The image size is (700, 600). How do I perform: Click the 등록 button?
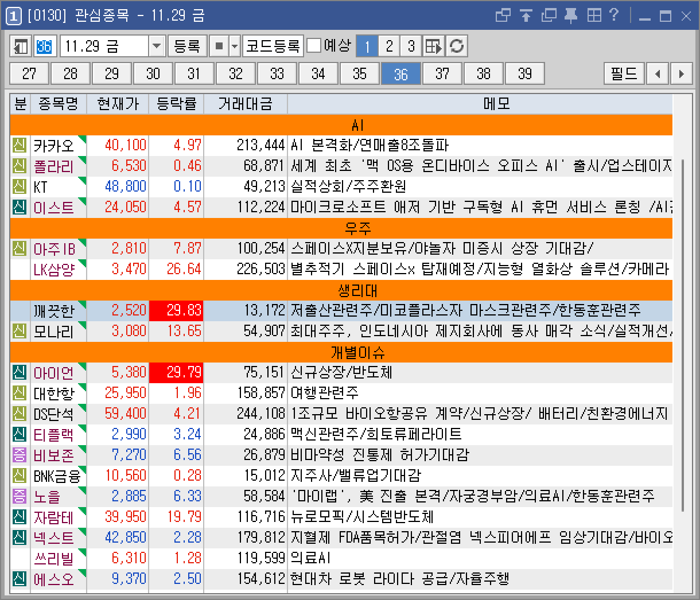(x=187, y=46)
